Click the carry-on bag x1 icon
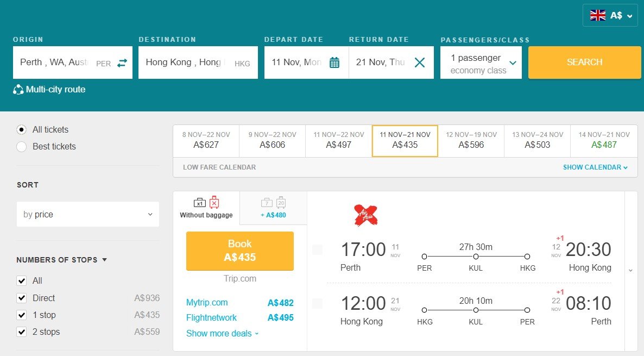Image resolution: width=644 pixels, height=356 pixels. tap(200, 202)
